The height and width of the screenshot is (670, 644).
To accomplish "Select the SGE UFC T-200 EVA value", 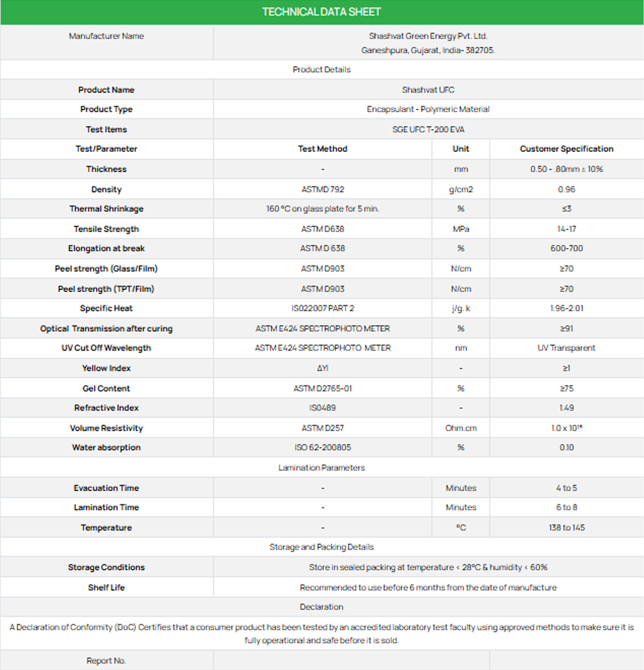I will 428,130.
